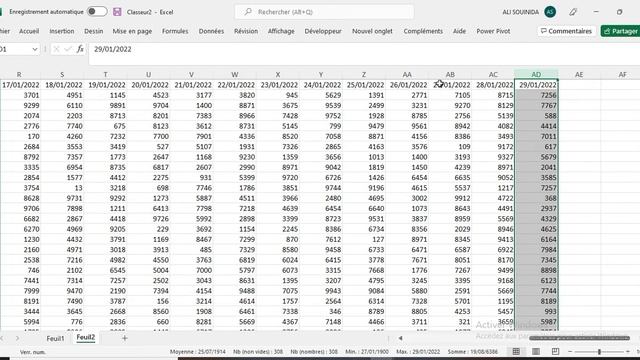The width and height of the screenshot is (640, 360).
Task: Switch to Normal view icon
Action: point(516,351)
